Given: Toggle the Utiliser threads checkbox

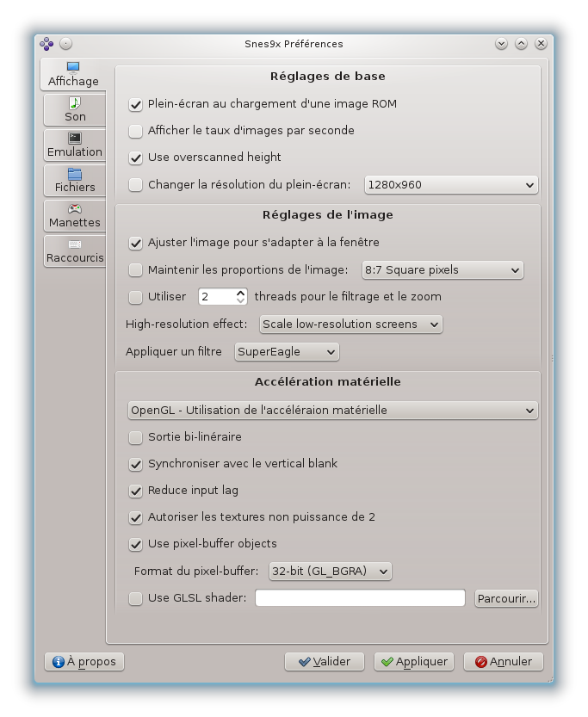Looking at the screenshot, I should [135, 297].
